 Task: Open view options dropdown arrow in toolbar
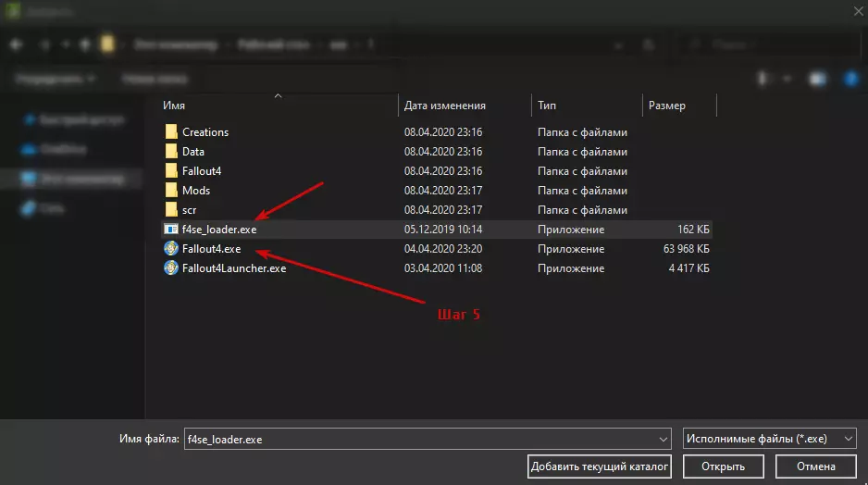pos(787,80)
